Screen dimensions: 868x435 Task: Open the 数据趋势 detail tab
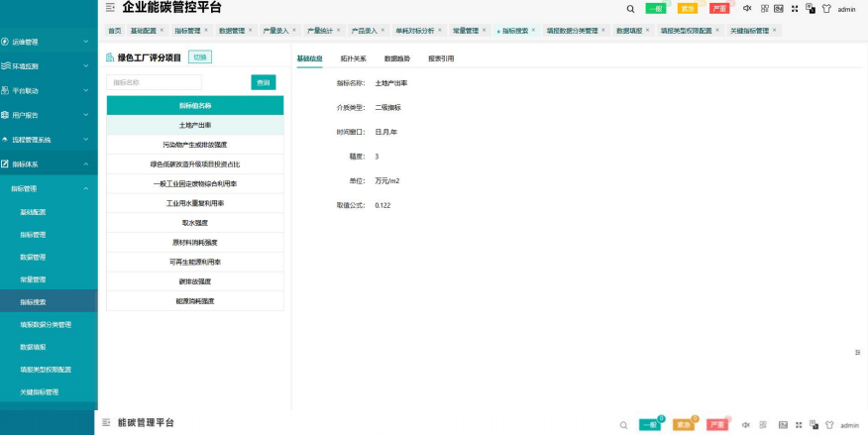(397, 58)
